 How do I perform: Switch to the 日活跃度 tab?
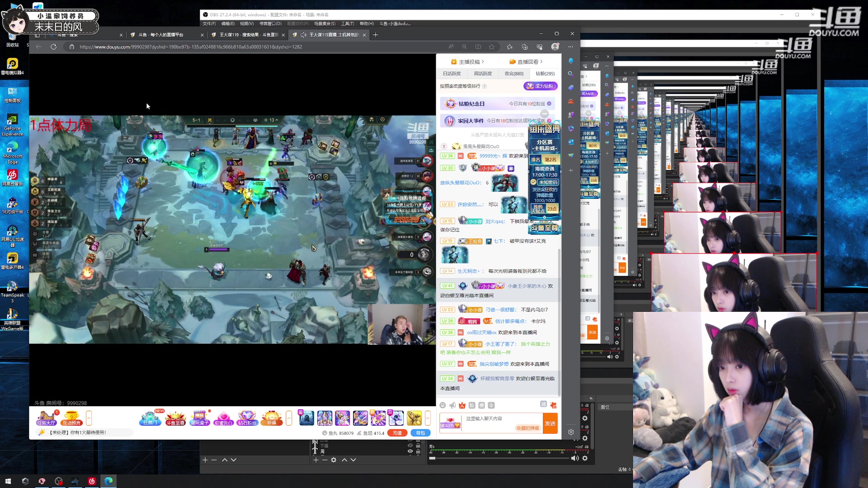(x=452, y=74)
